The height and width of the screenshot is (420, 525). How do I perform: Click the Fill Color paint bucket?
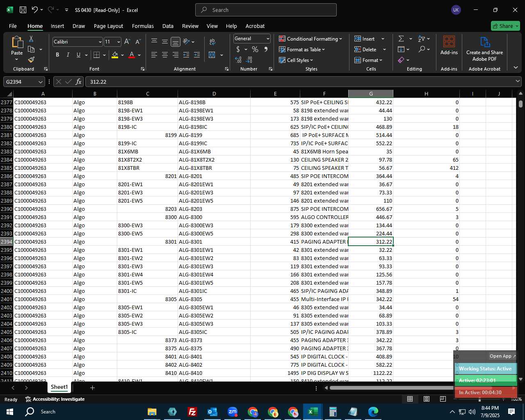click(x=115, y=55)
